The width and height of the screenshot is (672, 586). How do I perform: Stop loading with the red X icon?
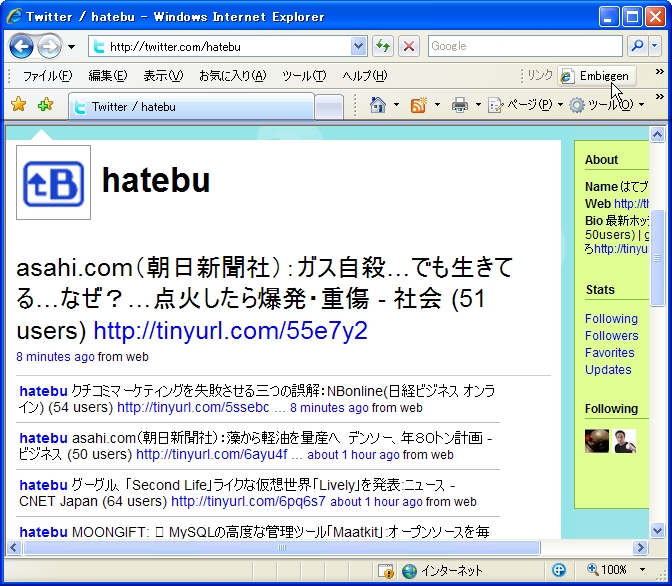pos(408,46)
